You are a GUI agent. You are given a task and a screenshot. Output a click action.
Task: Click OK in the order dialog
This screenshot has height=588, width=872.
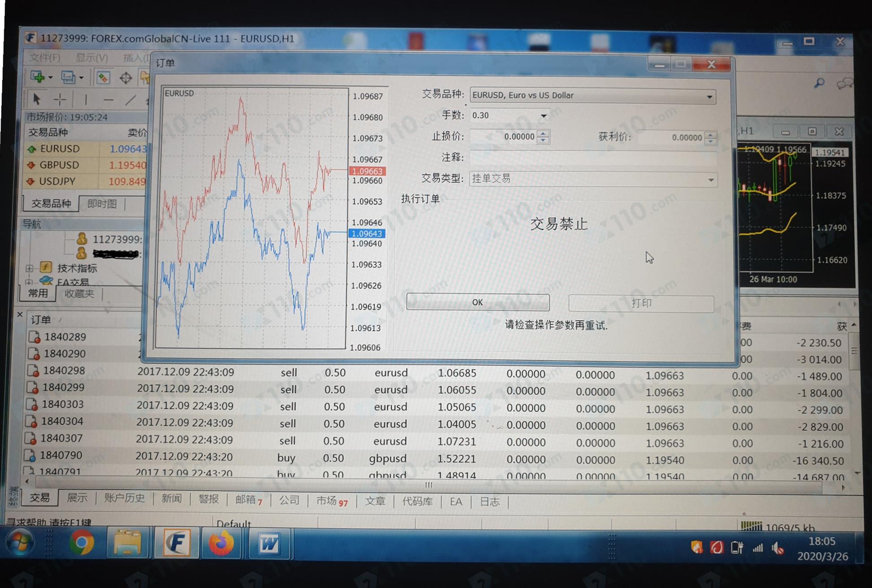click(478, 302)
